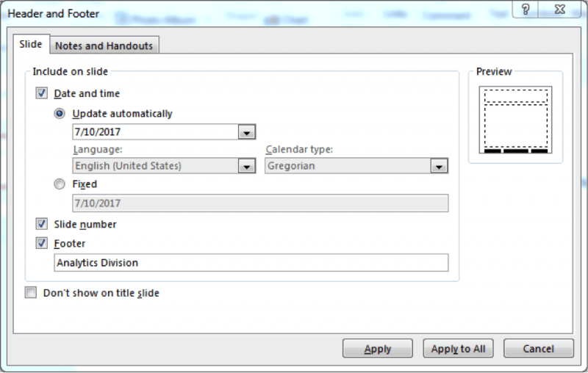The width and height of the screenshot is (588, 373).
Task: Click the Fixed date text field
Action: (259, 203)
